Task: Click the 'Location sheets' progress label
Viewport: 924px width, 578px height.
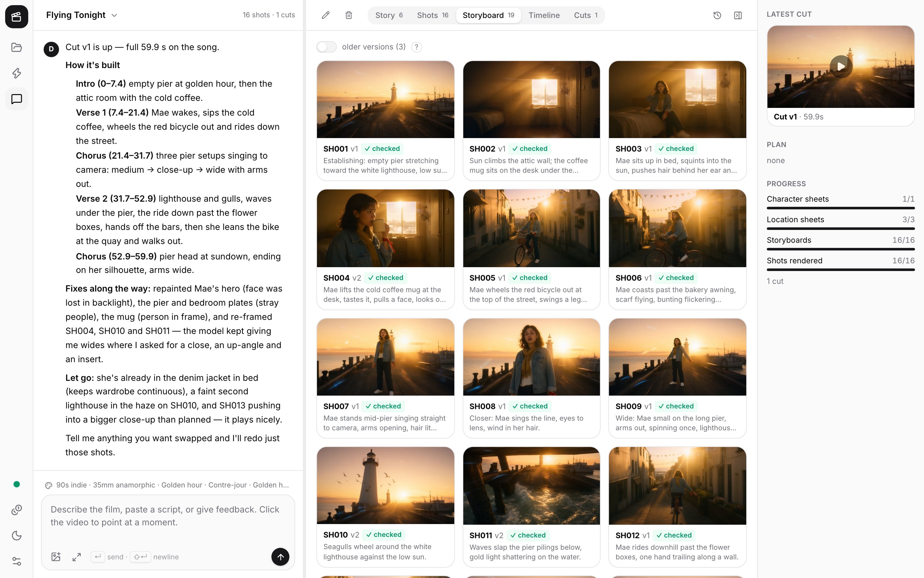Action: 795,219
